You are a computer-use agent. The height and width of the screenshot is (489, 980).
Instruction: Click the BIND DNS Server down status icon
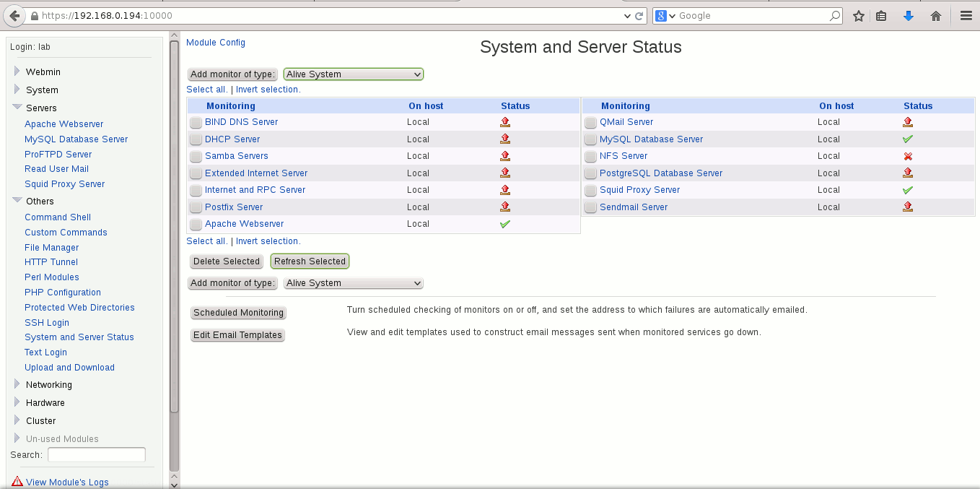[x=505, y=122]
